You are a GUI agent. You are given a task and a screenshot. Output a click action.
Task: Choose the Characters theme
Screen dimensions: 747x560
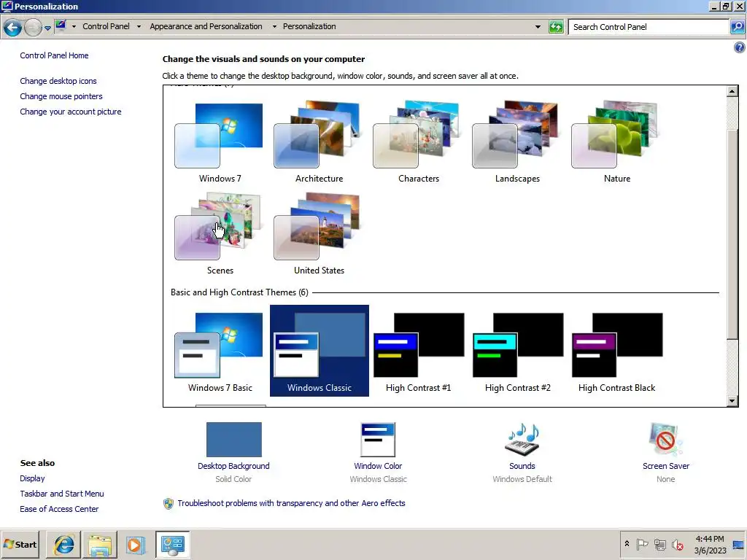418,141
